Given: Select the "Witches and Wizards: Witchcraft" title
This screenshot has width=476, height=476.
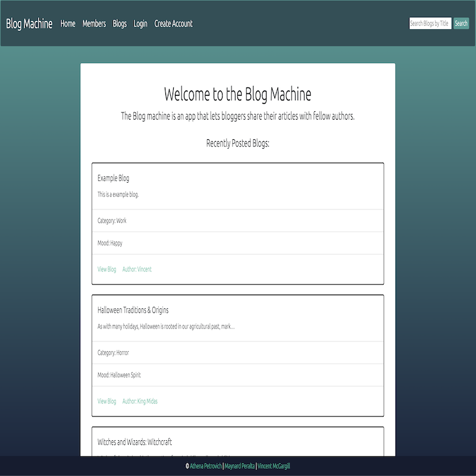Looking at the screenshot, I should pos(134,442).
